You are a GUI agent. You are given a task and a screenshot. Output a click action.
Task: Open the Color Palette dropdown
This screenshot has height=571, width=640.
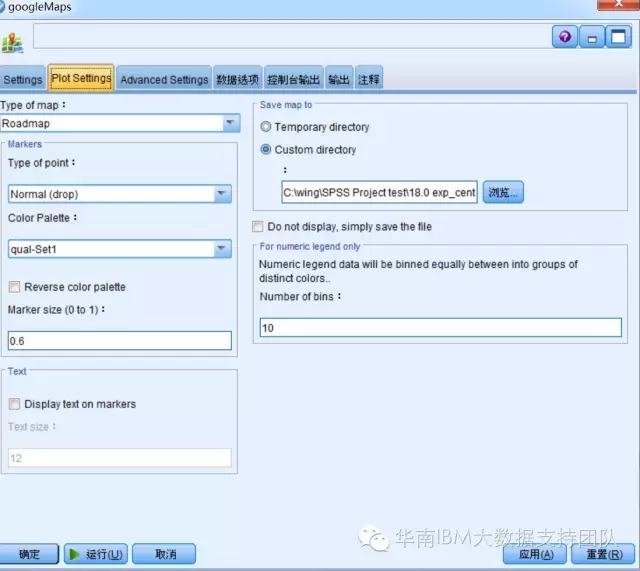pyautogui.click(x=120, y=249)
